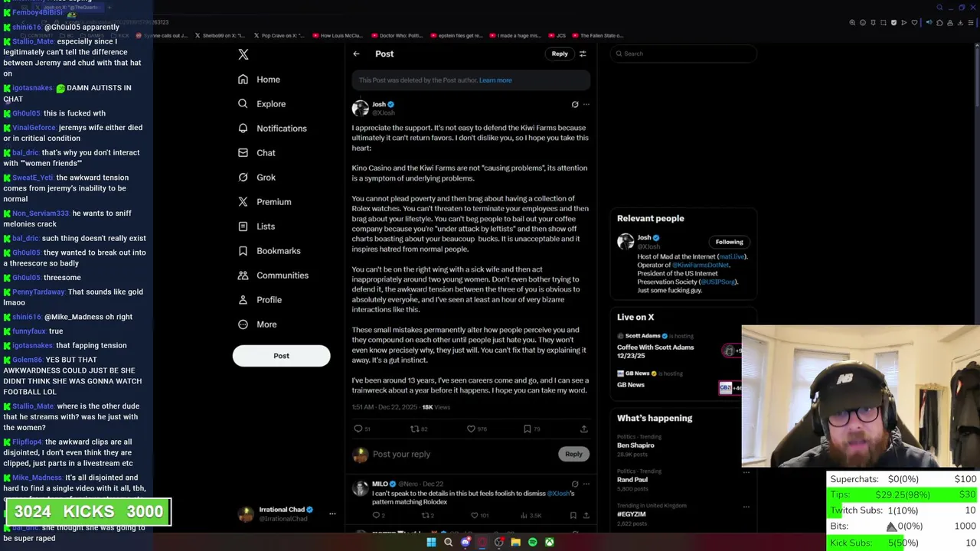
Task: Open File Explorer from the taskbar
Action: [515, 543]
